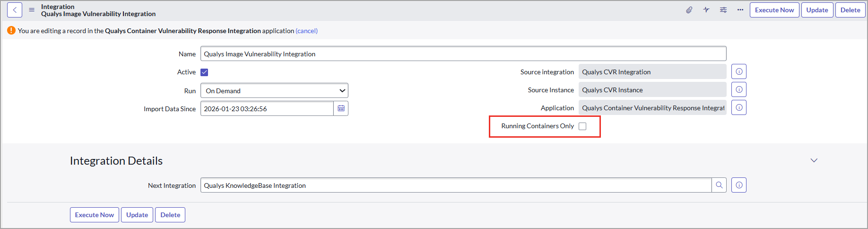
Task: View Source Instance record info icon
Action: 739,89
